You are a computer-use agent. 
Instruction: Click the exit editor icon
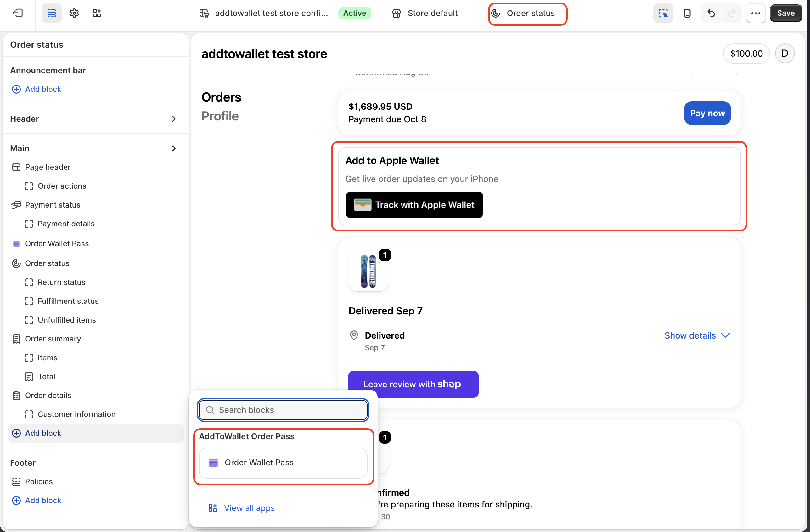[x=17, y=13]
